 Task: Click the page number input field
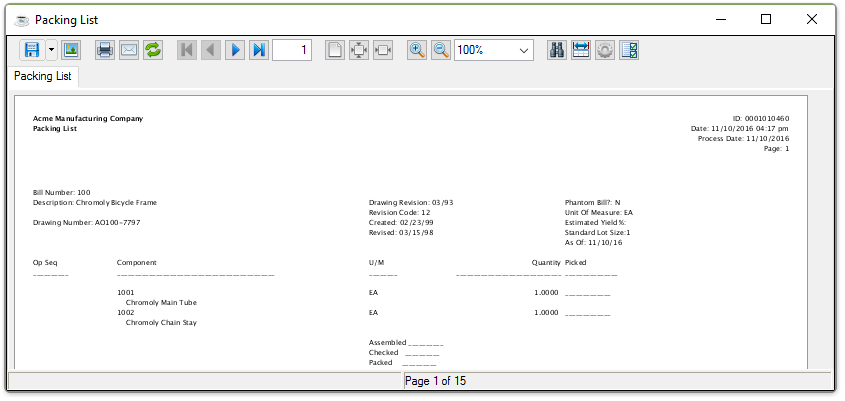[x=291, y=50]
